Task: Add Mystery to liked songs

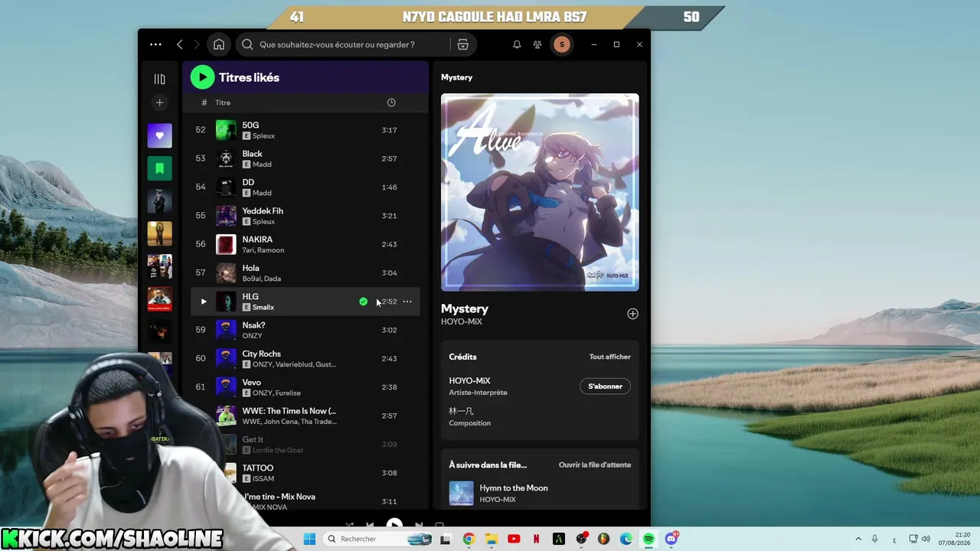Action: click(x=632, y=314)
